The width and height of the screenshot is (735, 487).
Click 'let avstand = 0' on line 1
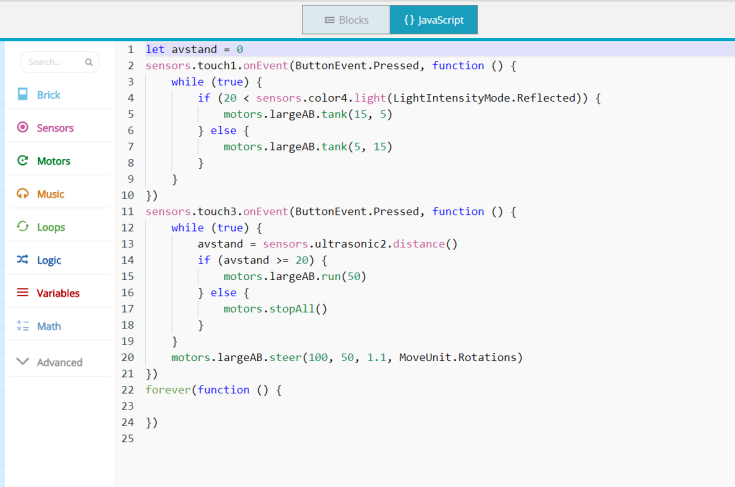pos(195,49)
